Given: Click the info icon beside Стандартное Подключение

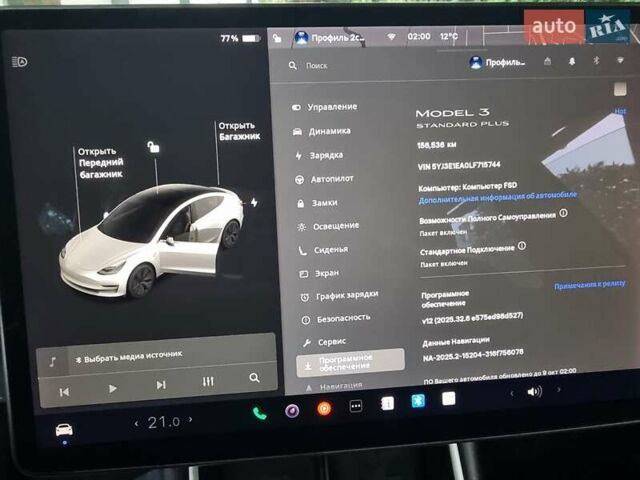Looking at the screenshot, I should pos(522,245).
